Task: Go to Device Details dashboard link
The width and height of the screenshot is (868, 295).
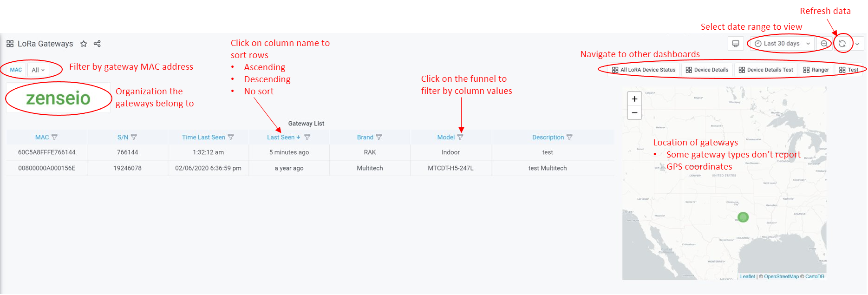Action: (x=707, y=70)
